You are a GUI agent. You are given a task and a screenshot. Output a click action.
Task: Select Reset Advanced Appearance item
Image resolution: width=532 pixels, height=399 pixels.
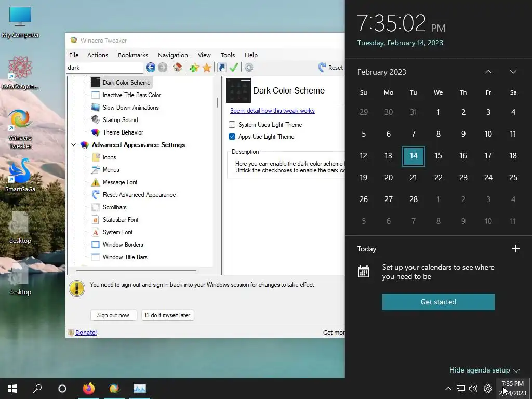134,195
